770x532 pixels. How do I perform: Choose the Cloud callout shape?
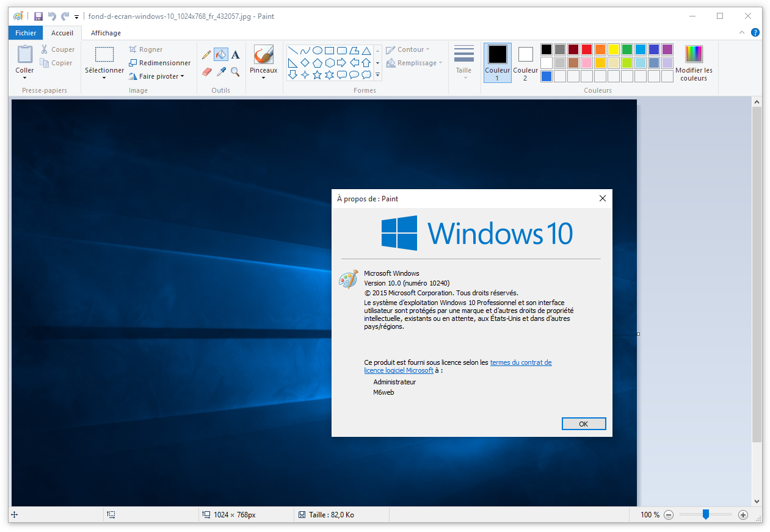[366, 75]
